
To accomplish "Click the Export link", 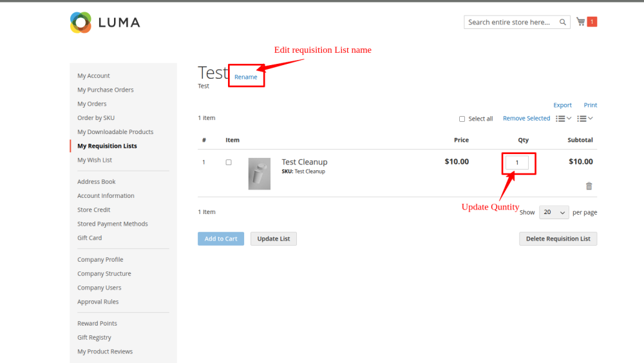I will pos(562,105).
